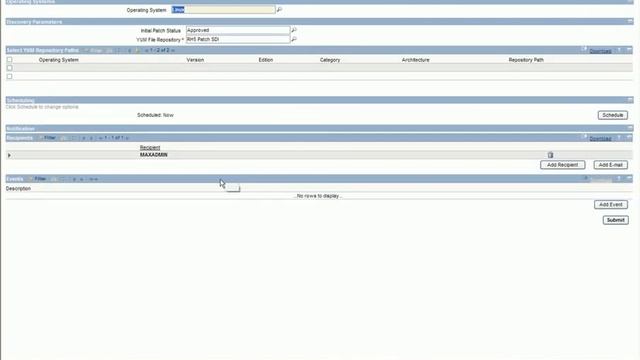Select all YUM repository path rows

coord(9,60)
